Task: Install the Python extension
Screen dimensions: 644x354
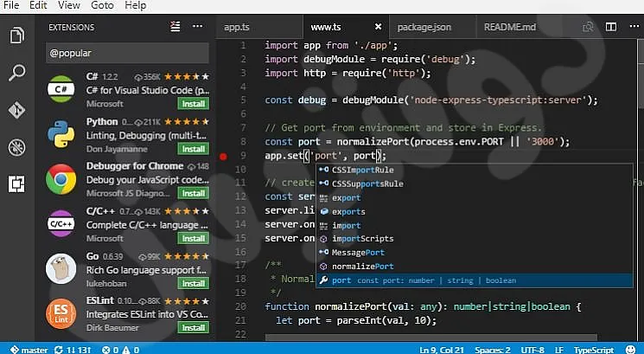Action: click(x=194, y=149)
